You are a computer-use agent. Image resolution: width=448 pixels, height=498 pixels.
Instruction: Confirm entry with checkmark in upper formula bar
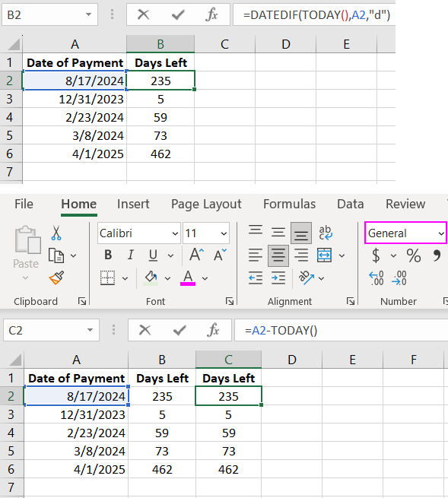(178, 14)
